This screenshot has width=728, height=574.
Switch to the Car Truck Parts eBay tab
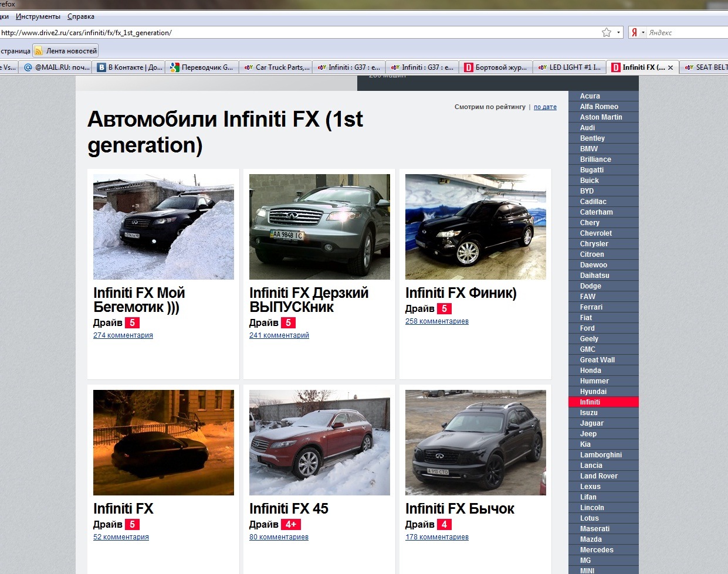(x=276, y=67)
